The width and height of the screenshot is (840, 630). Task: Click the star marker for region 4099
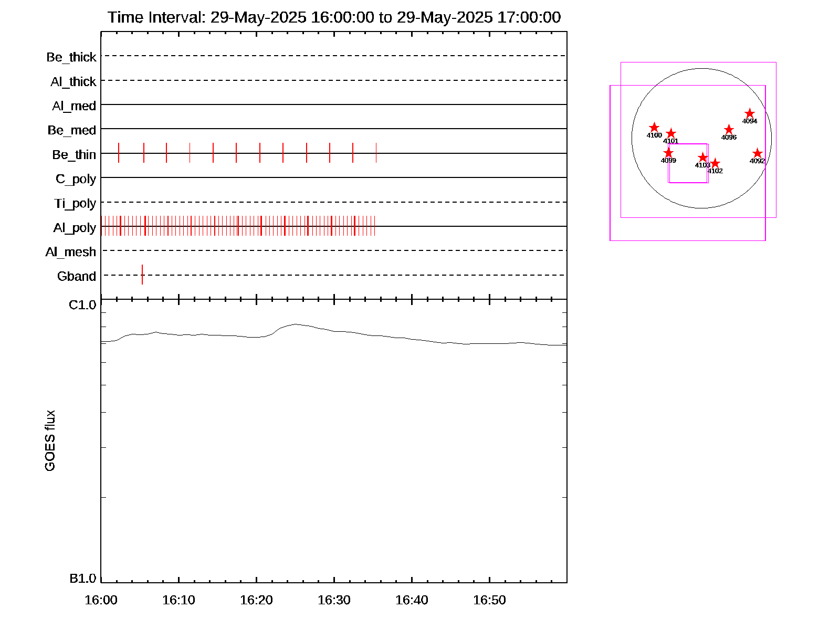click(x=668, y=153)
